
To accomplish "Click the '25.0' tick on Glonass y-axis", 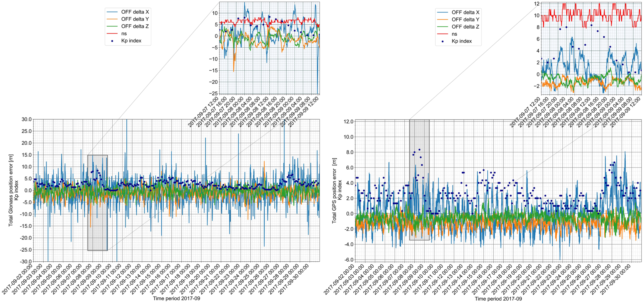I will (x=27, y=131).
